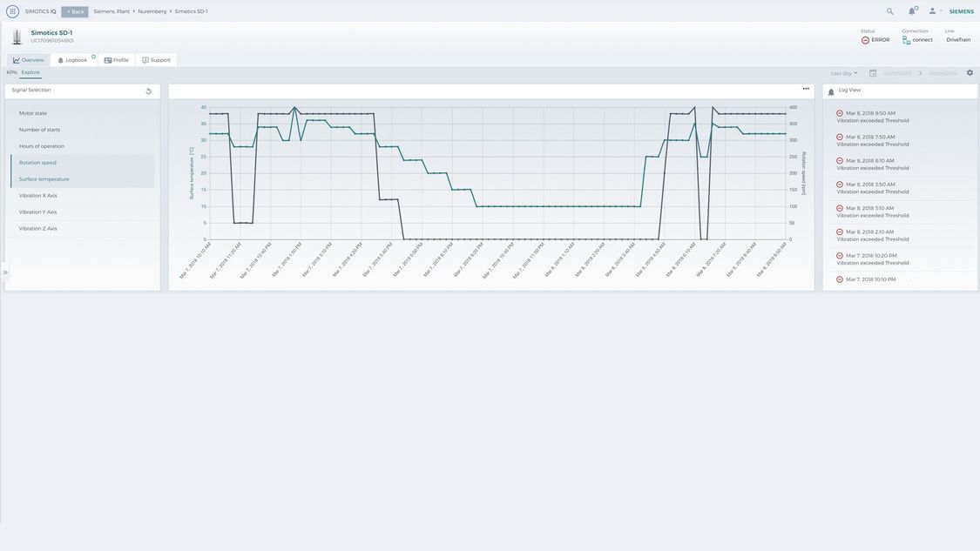Click the error icon for Mar 8 2:10 AM
This screenshot has height=551, width=980.
coord(840,232)
